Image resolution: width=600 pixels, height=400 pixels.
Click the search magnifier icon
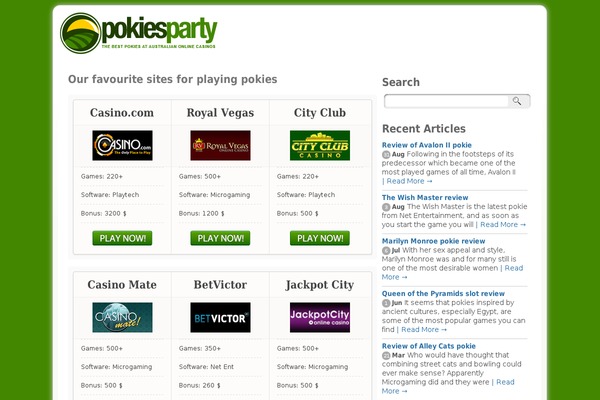pyautogui.click(x=517, y=101)
